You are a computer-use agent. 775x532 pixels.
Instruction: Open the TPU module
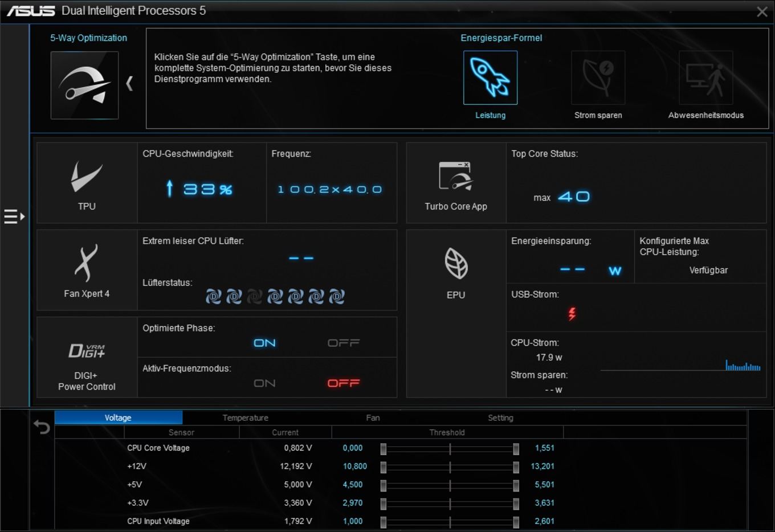click(87, 183)
